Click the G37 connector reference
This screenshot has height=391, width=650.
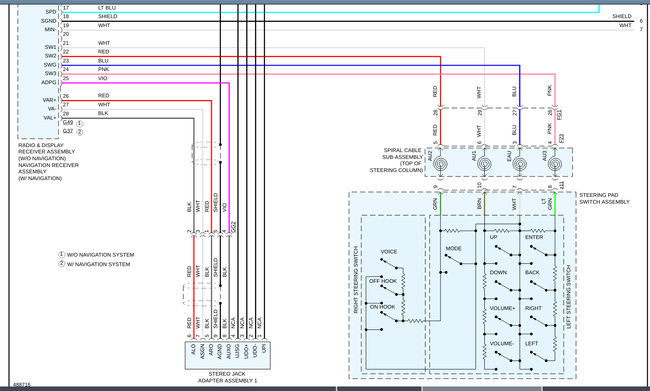pos(68,131)
